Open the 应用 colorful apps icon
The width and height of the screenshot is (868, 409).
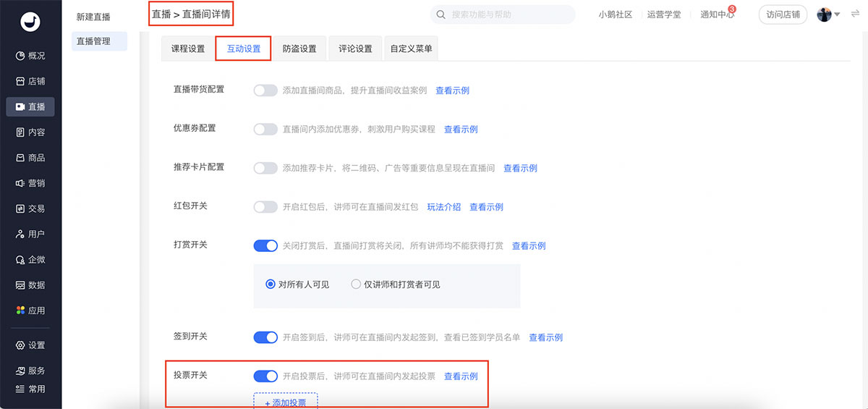[20, 311]
